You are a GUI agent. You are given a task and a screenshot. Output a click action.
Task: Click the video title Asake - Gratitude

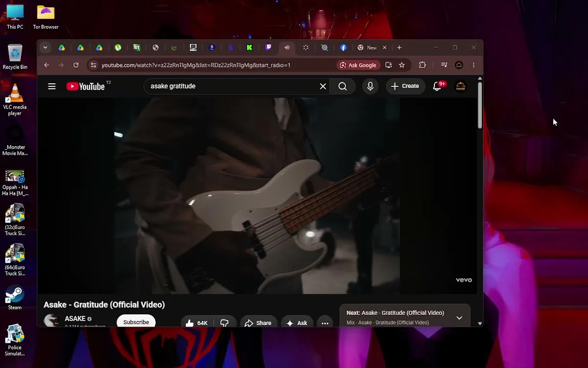click(x=104, y=305)
